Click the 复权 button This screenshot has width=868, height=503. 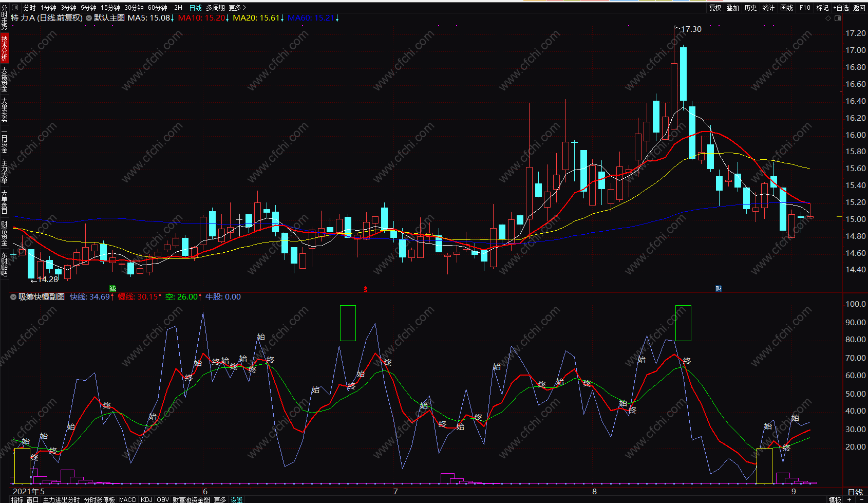[715, 8]
